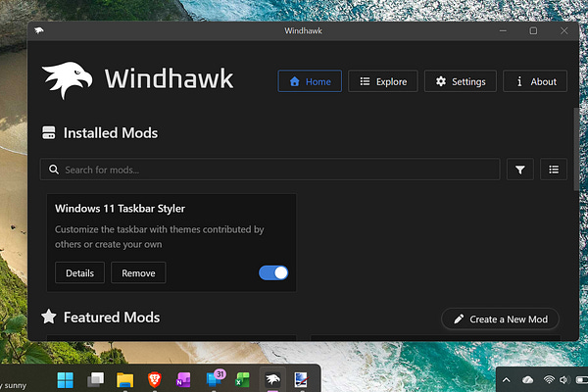Open Task View on the taskbar

(95, 380)
